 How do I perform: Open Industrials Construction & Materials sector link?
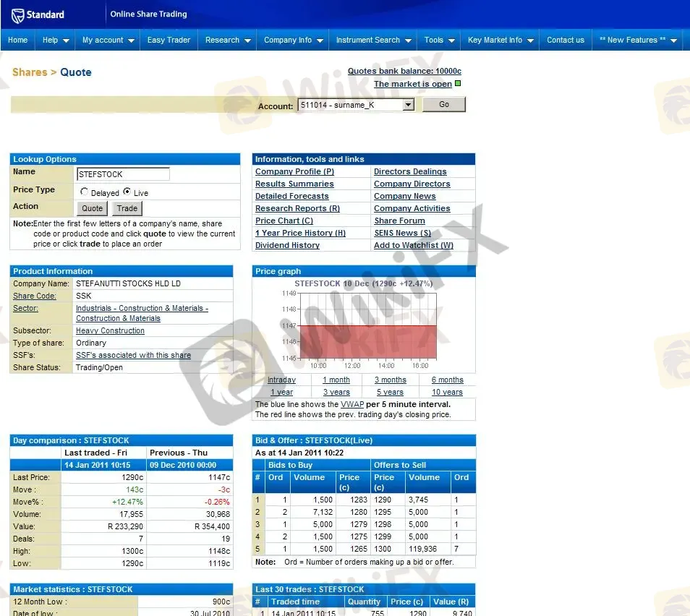point(142,313)
